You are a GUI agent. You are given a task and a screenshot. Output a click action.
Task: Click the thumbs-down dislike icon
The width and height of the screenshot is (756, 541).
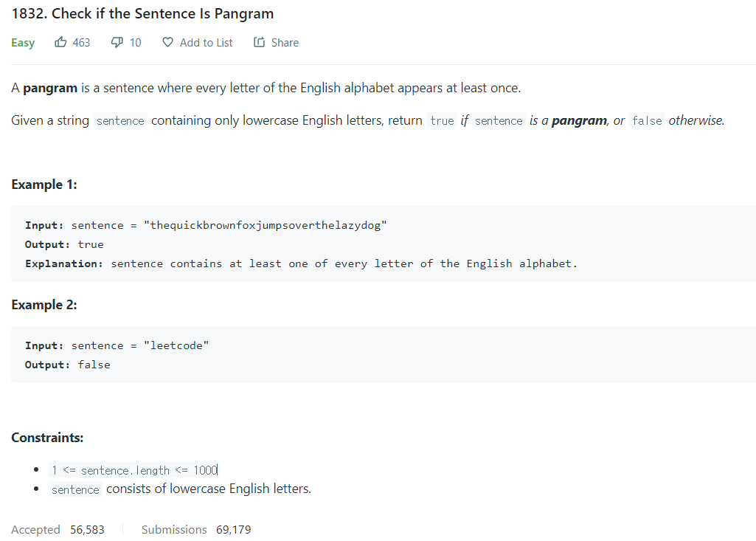[117, 43]
